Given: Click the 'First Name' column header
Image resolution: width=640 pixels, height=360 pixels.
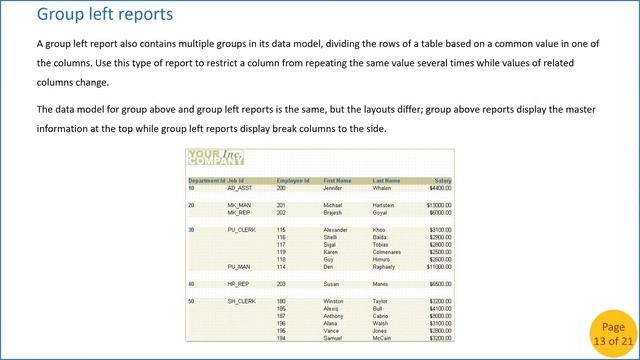Looking at the screenshot, I should 337,180.
